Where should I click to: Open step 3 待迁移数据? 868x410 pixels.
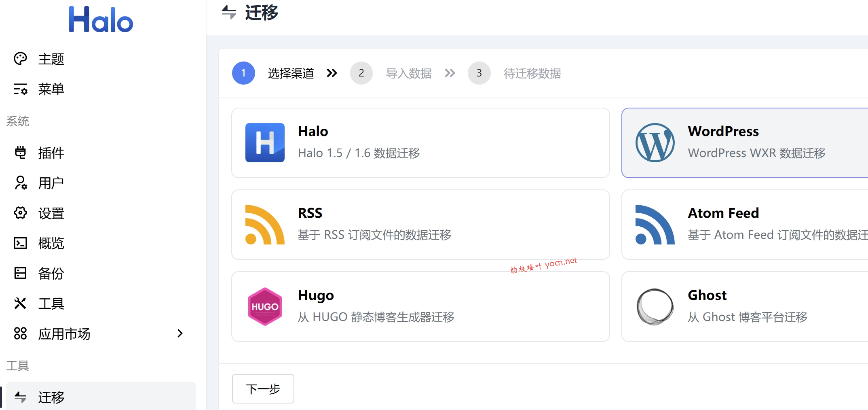tap(479, 73)
